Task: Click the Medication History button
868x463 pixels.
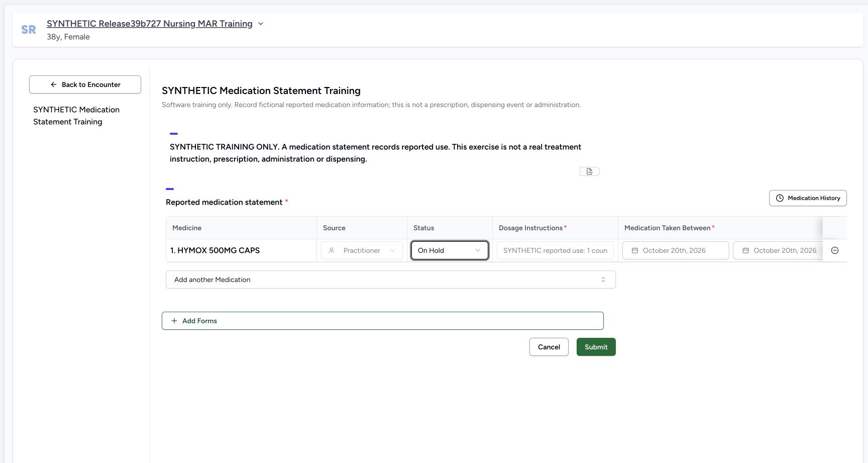Action: (808, 198)
